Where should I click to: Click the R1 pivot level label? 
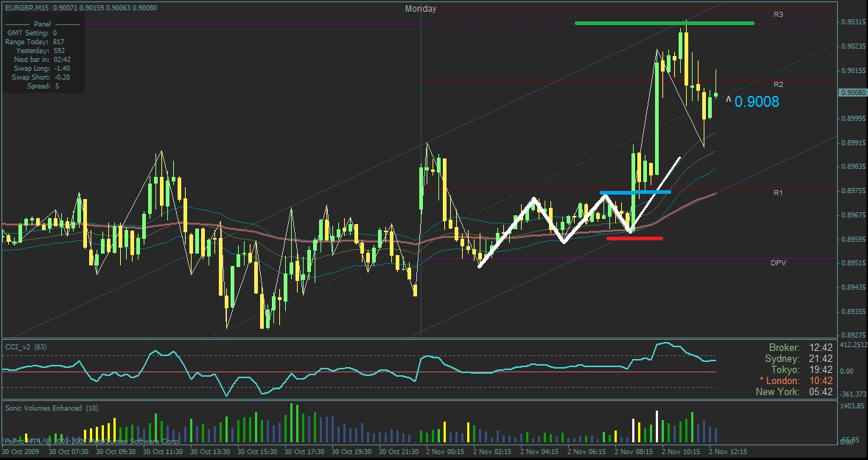(x=778, y=193)
